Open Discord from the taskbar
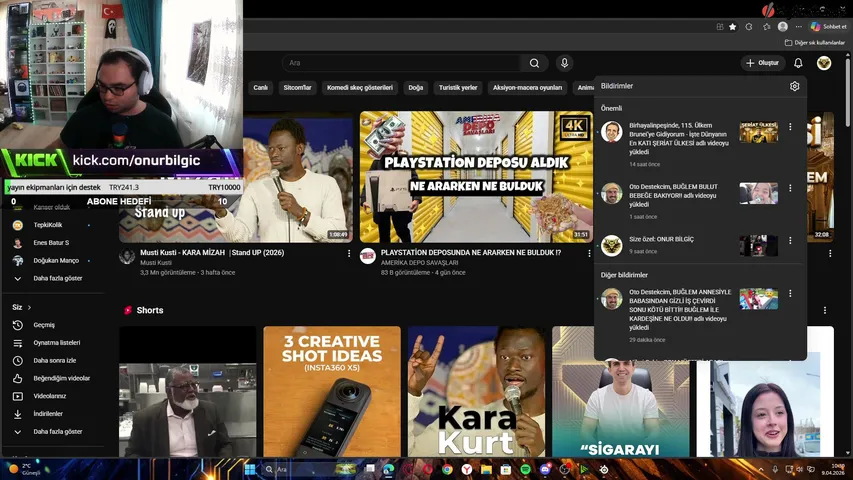853x480 pixels. pyautogui.click(x=545, y=469)
